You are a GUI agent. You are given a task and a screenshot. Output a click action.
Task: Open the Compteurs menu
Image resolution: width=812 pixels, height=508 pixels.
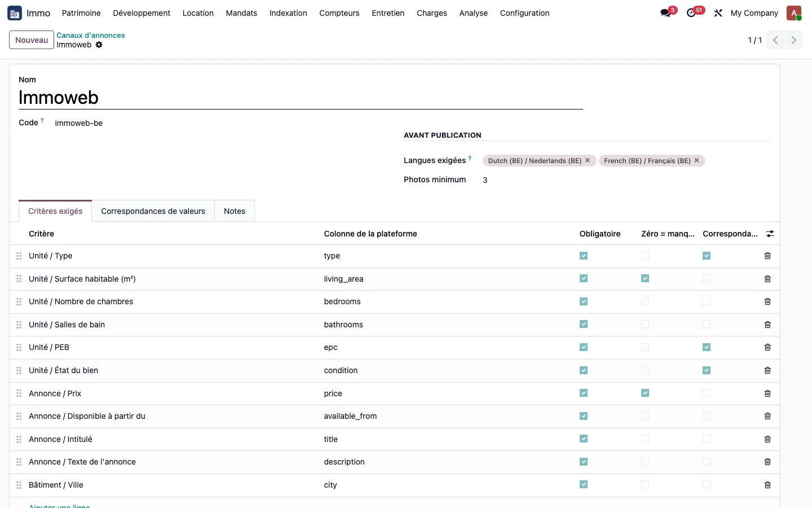click(339, 13)
